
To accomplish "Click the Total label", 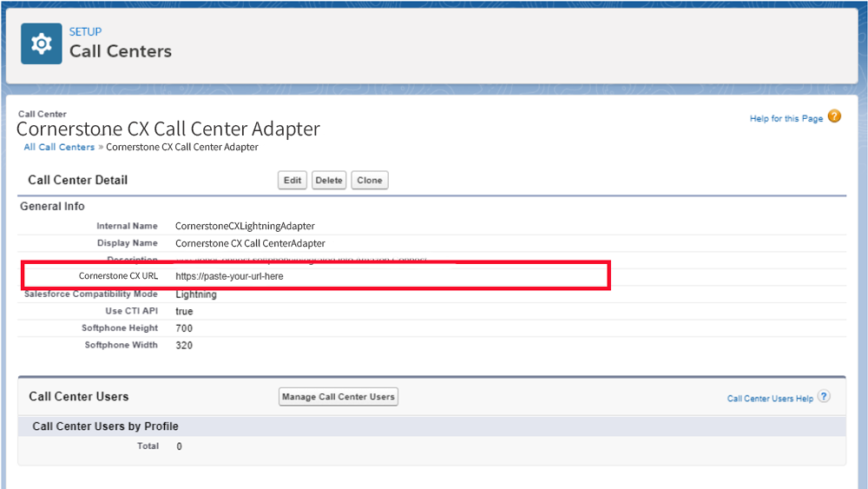I will coord(148,446).
